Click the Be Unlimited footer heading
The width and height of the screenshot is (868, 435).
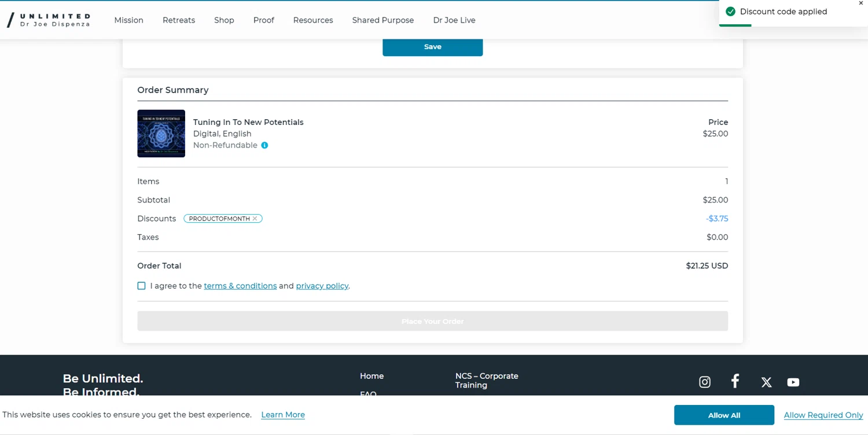[x=103, y=378]
